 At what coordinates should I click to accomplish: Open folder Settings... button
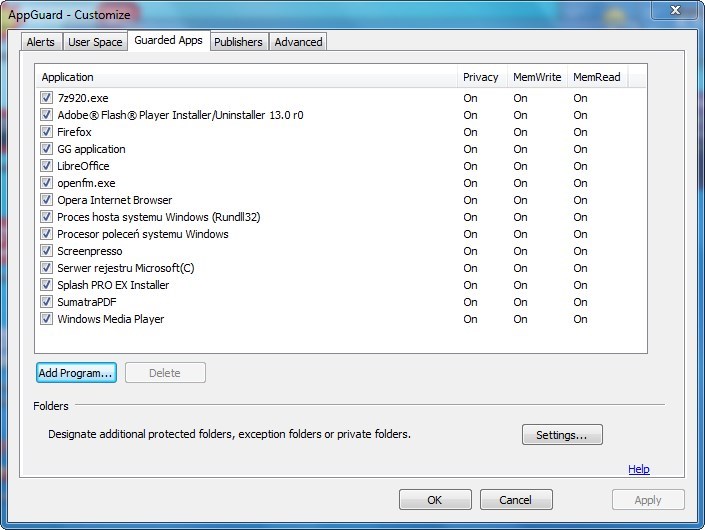click(562, 435)
